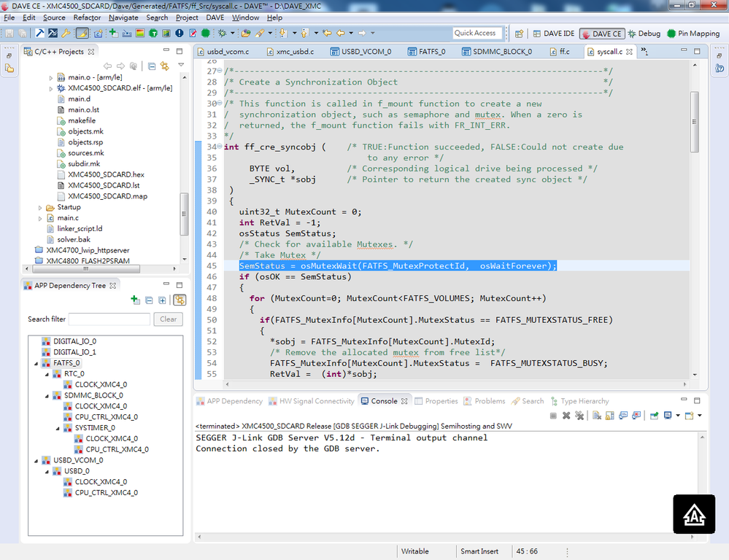The width and height of the screenshot is (729, 560).
Task: Click the Clear button next to Search filter
Action: (x=169, y=319)
